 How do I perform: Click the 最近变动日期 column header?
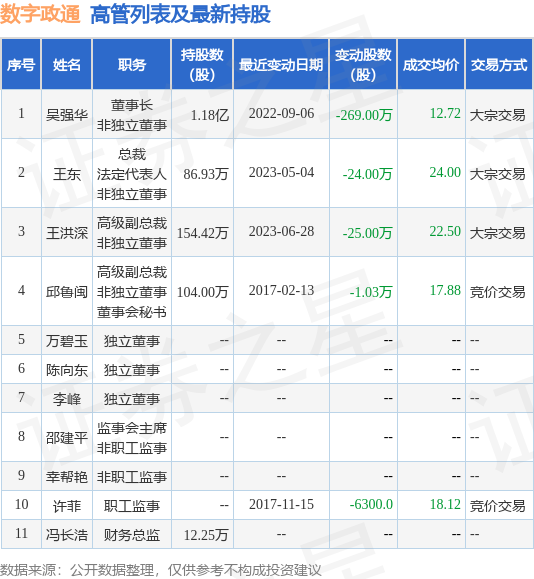(281, 64)
